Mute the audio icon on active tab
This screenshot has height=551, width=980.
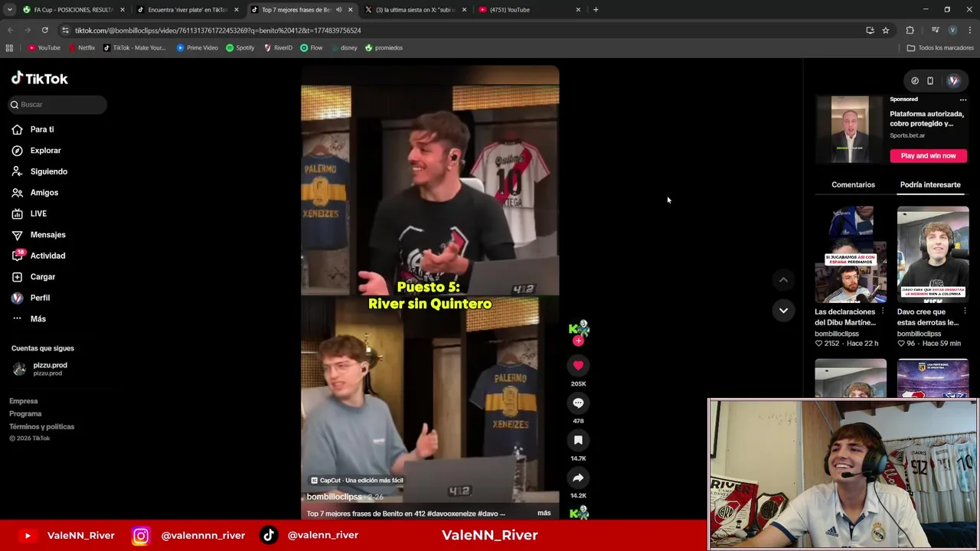pos(338,10)
